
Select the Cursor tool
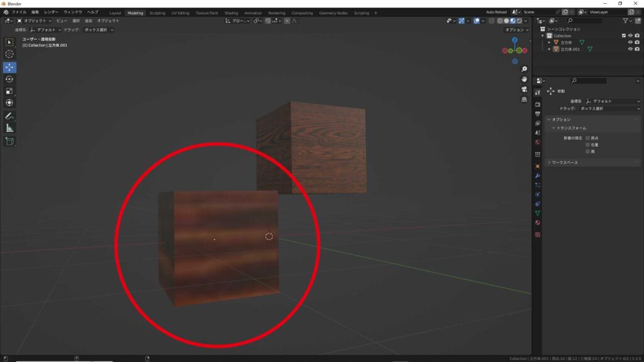point(9,54)
